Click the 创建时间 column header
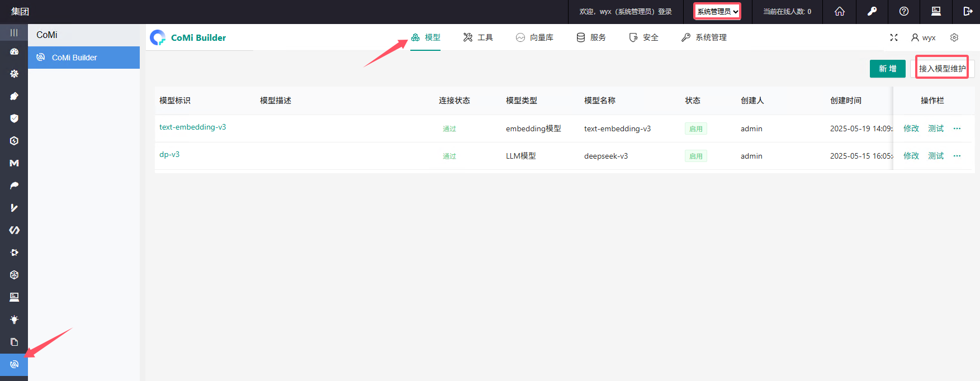 (846, 101)
